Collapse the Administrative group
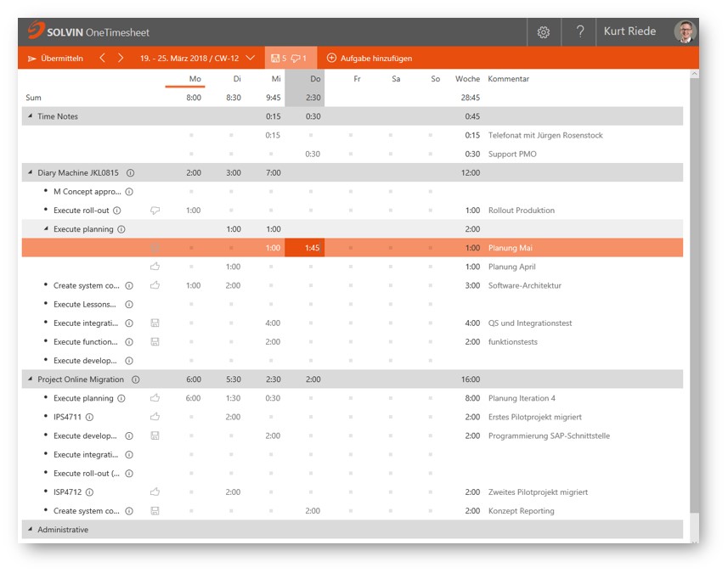 [31, 530]
